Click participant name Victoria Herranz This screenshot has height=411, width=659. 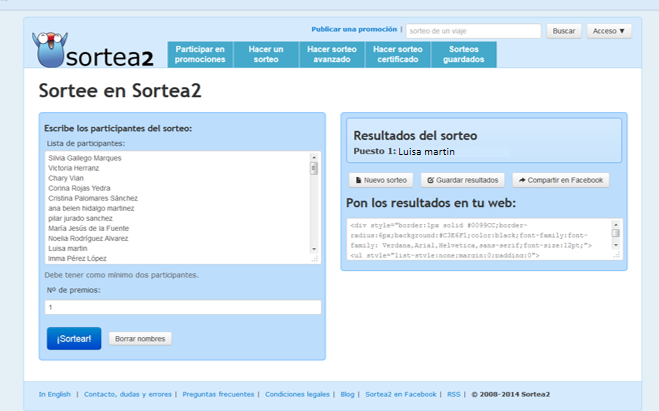[74, 168]
